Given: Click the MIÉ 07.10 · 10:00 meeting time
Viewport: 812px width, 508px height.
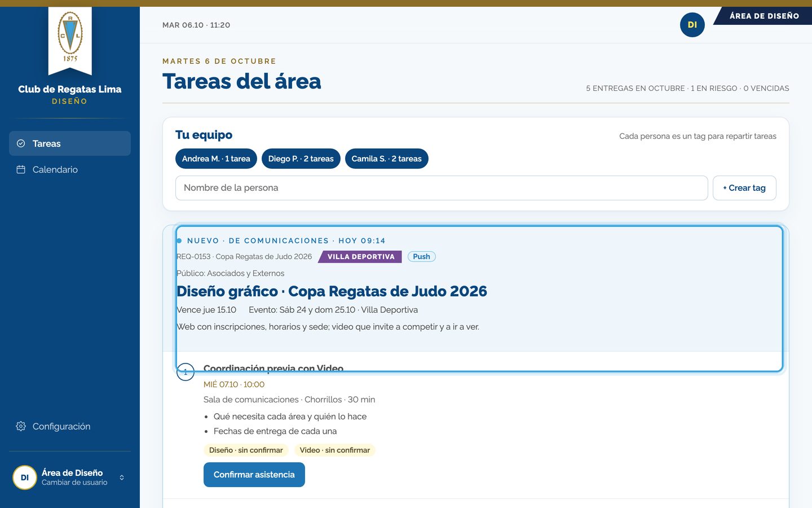Looking at the screenshot, I should (x=234, y=384).
